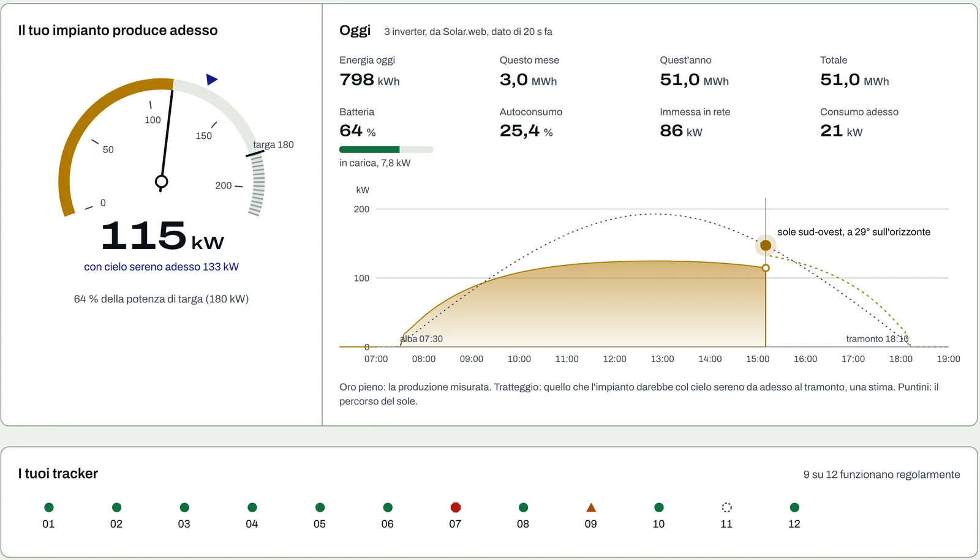The width and height of the screenshot is (980, 560).
Task: Click 'Batteria' 64 % value
Action: click(358, 131)
